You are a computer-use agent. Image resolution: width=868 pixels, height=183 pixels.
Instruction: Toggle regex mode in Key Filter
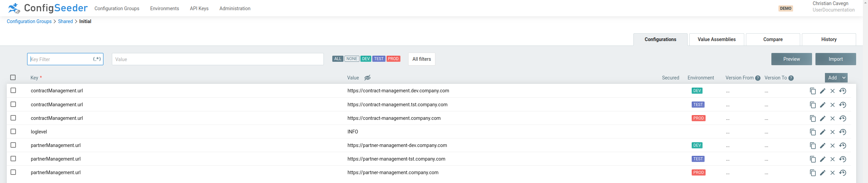(97, 59)
